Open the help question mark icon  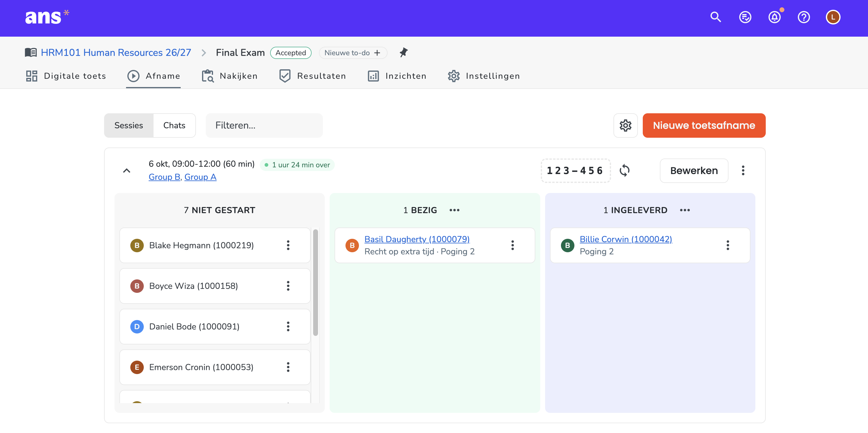(804, 17)
